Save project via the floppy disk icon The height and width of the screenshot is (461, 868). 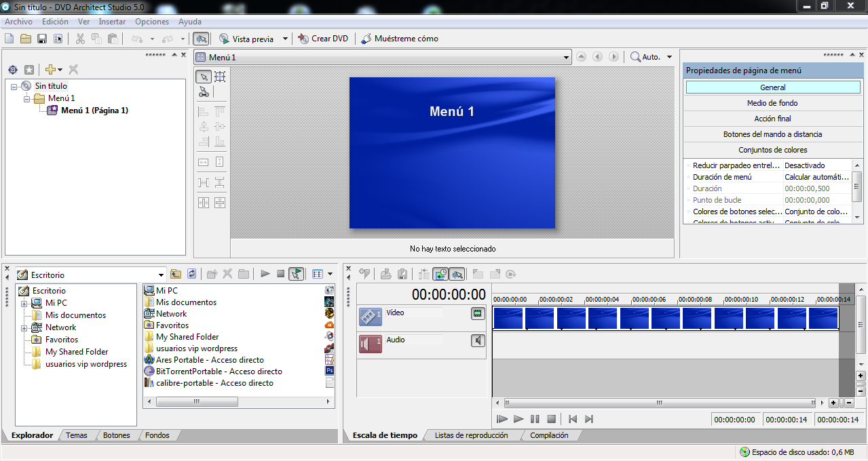tap(42, 39)
